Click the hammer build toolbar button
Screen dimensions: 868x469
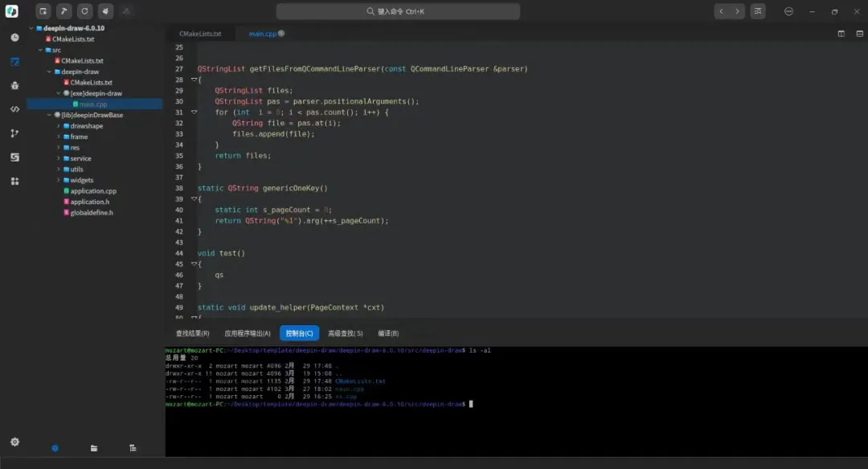[63, 11]
